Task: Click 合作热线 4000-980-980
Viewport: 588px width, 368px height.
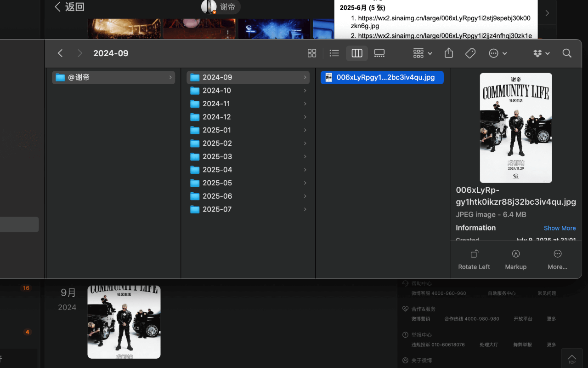Action: pos(472,319)
